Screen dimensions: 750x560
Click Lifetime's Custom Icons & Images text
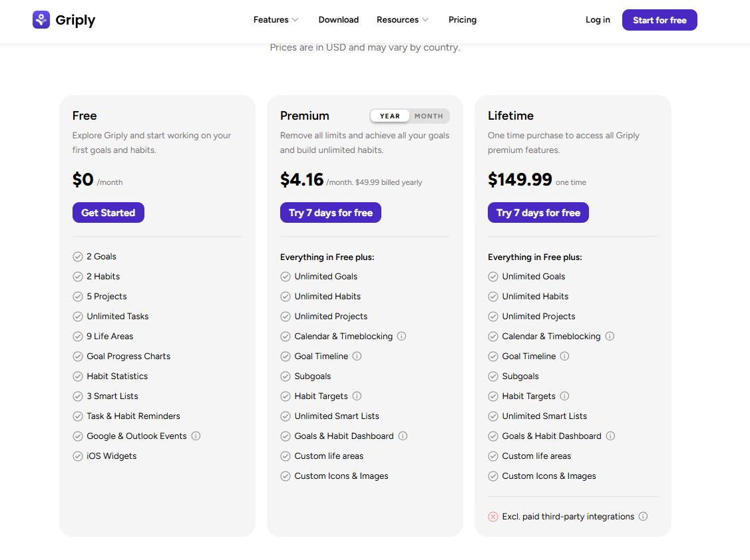click(x=549, y=476)
